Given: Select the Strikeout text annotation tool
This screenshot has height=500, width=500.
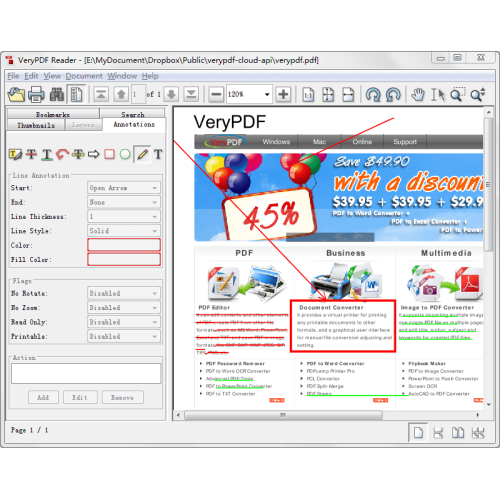Looking at the screenshot, I should [31, 154].
